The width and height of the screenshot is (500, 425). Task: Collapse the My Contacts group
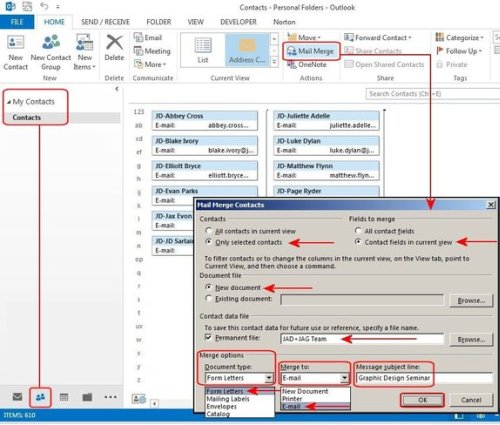(x=9, y=102)
